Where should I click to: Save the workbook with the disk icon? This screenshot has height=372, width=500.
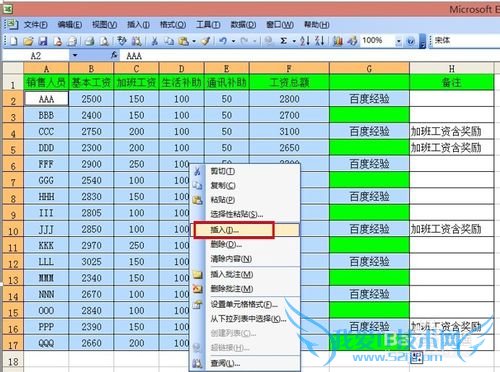pos(43,41)
